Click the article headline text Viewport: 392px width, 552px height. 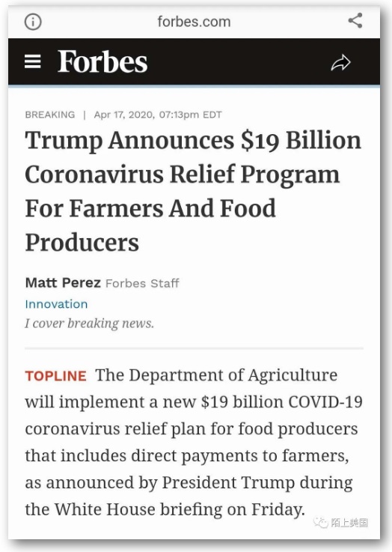pyautogui.click(x=193, y=191)
